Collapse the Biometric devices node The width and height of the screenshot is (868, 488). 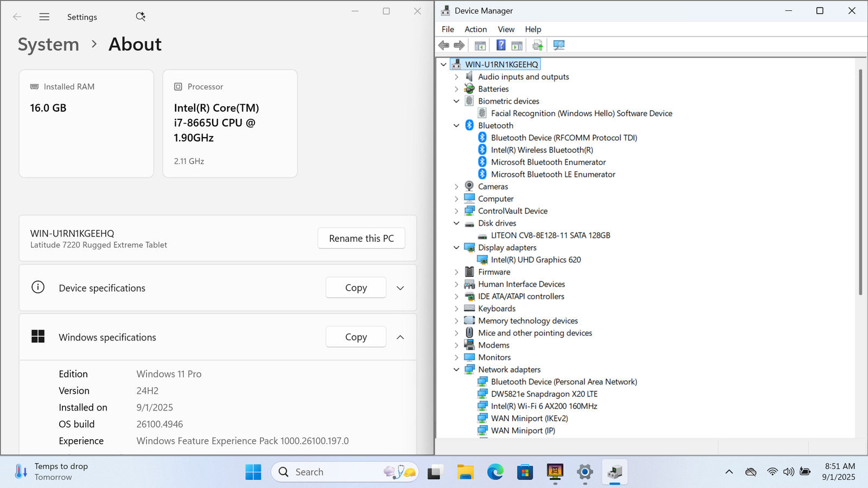pyautogui.click(x=456, y=101)
